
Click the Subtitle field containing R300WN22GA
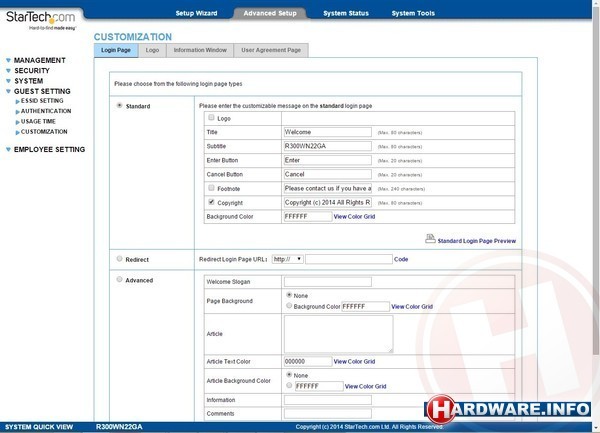pyautogui.click(x=328, y=146)
